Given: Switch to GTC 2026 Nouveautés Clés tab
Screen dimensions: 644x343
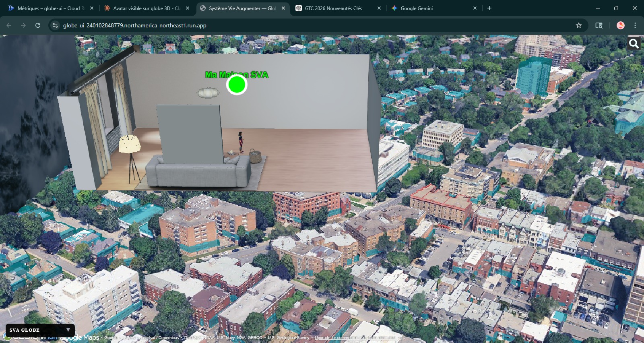Looking at the screenshot, I should 333,8.
